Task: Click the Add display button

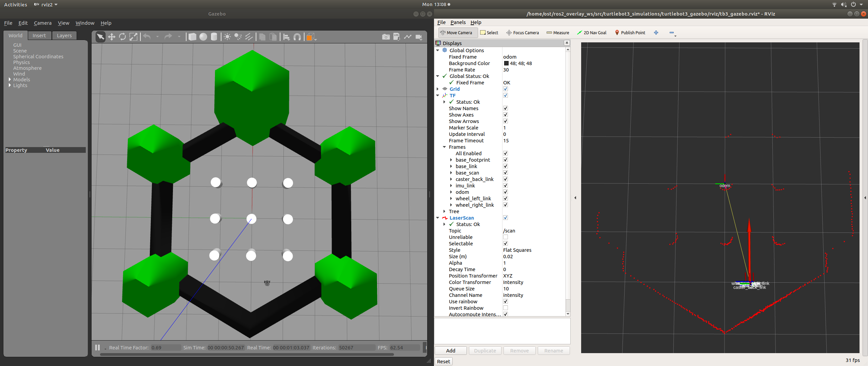Action: click(x=451, y=350)
